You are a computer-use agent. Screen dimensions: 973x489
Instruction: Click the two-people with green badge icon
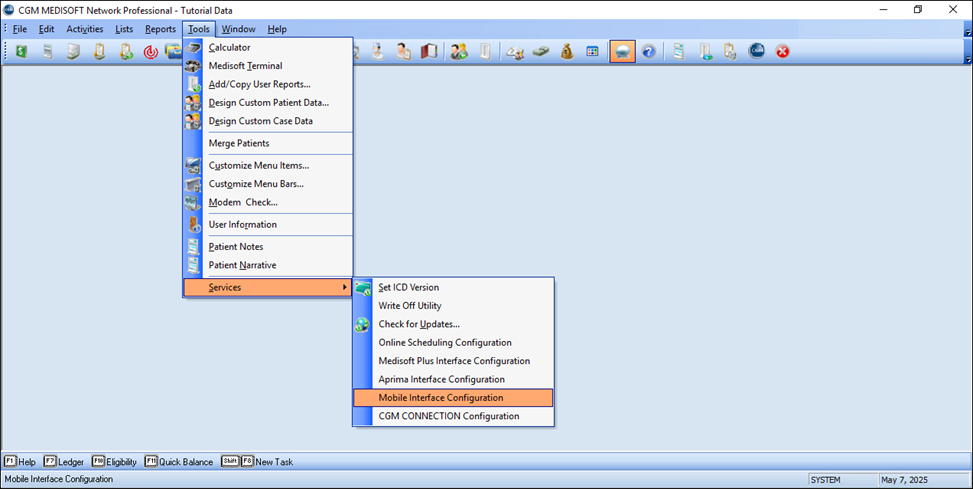[459, 52]
